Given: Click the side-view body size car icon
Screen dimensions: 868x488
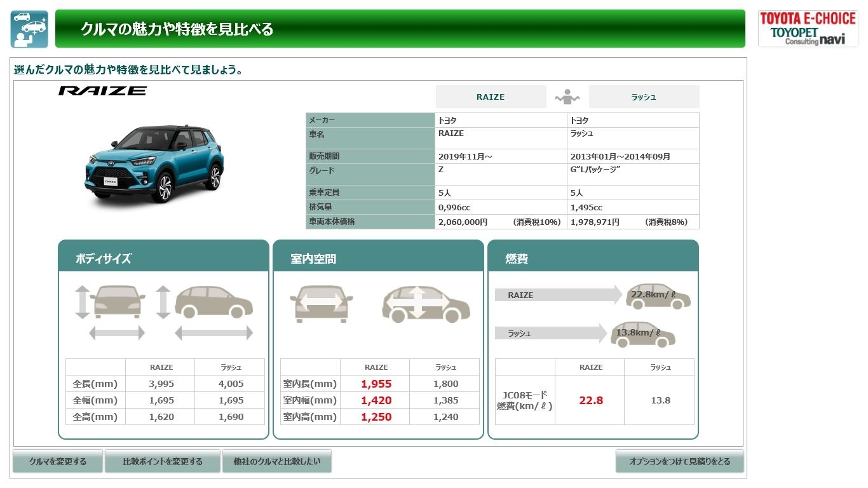Looking at the screenshot, I should [214, 302].
